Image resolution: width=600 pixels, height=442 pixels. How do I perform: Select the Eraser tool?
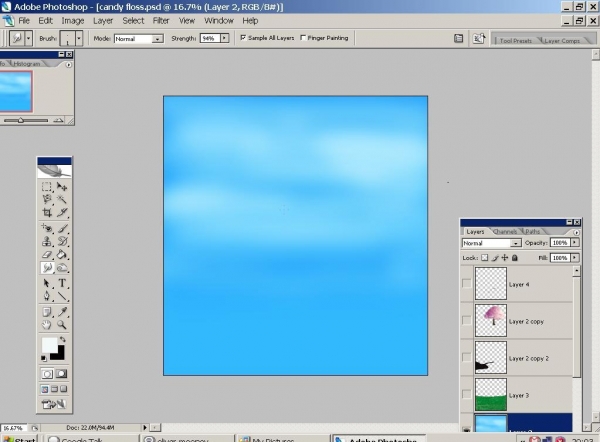tap(47, 254)
